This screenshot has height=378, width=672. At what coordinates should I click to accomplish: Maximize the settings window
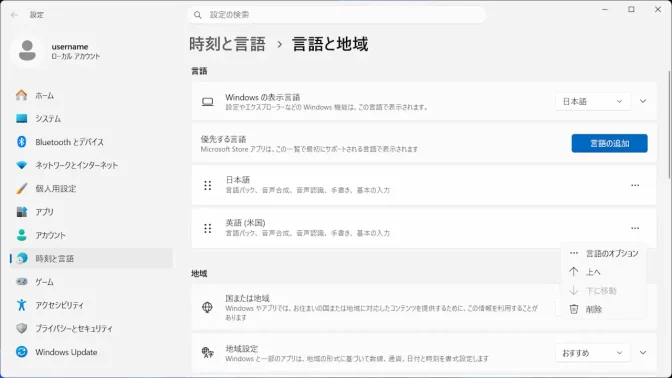click(x=631, y=9)
